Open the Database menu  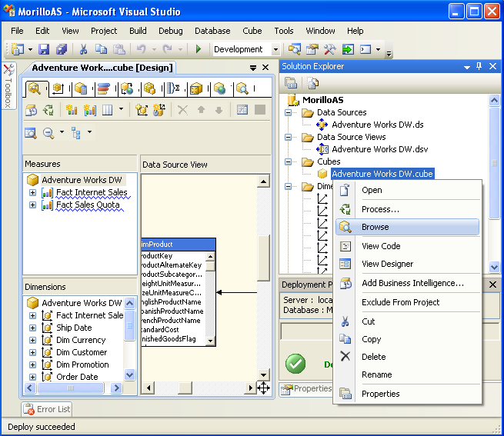pyautogui.click(x=212, y=31)
